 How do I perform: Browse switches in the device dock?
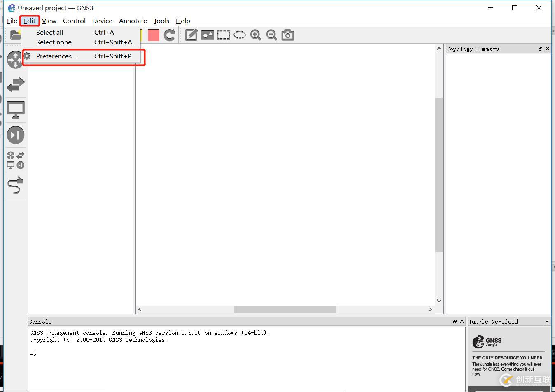click(16, 84)
